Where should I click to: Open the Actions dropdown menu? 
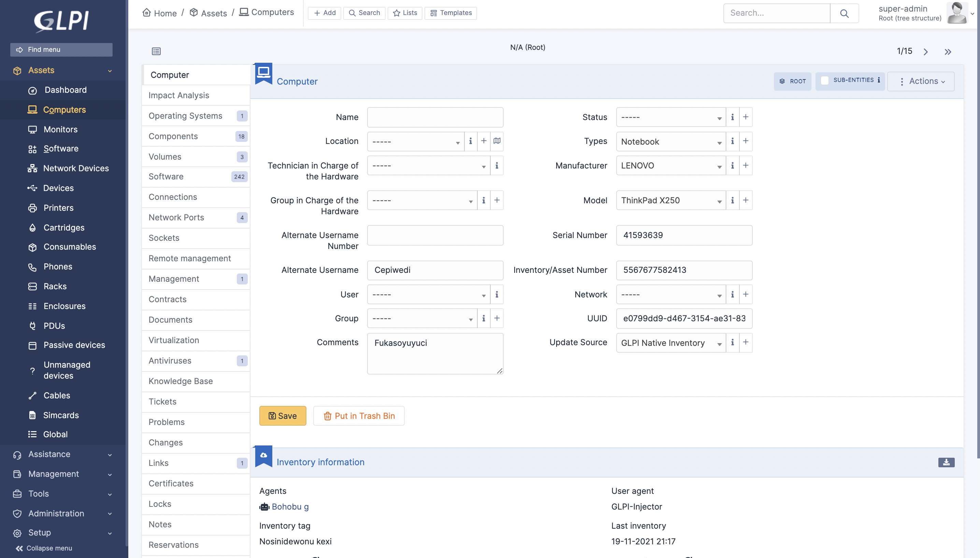[x=921, y=81]
